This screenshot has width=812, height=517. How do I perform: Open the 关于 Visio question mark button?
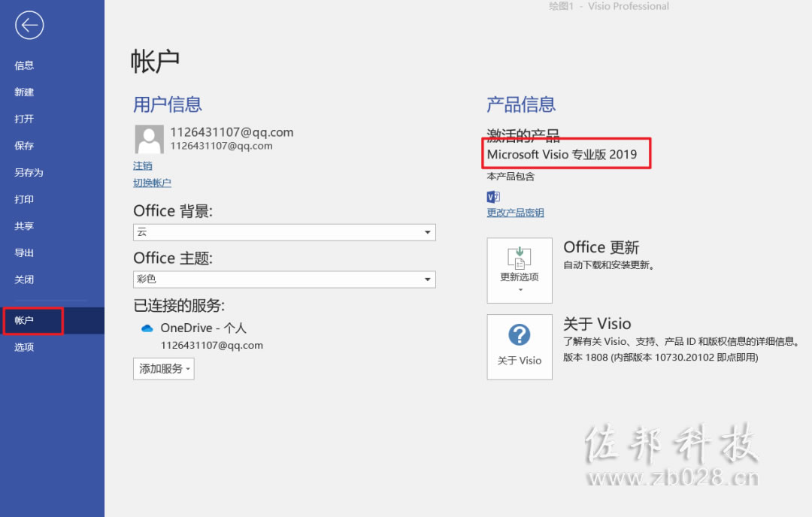click(520, 346)
